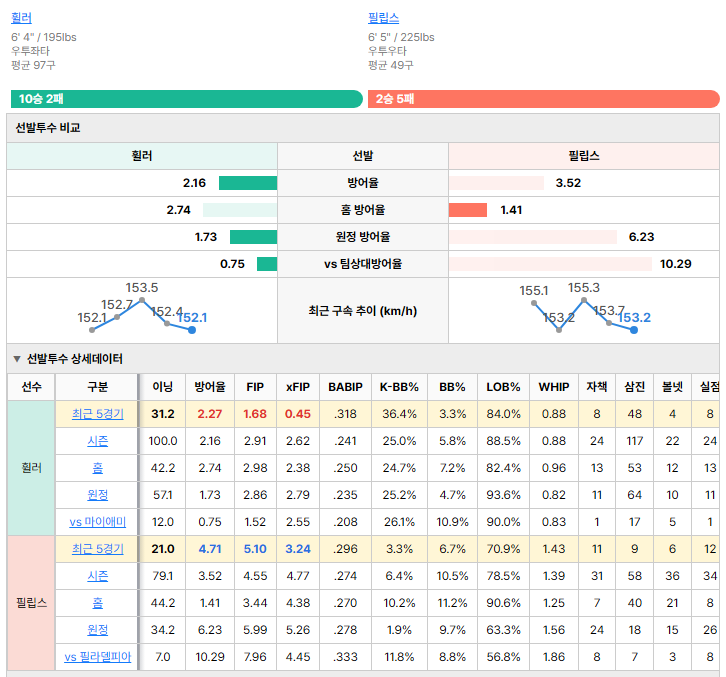The height and width of the screenshot is (677, 726).
Task: Click the BB% column header
Action: (452, 387)
